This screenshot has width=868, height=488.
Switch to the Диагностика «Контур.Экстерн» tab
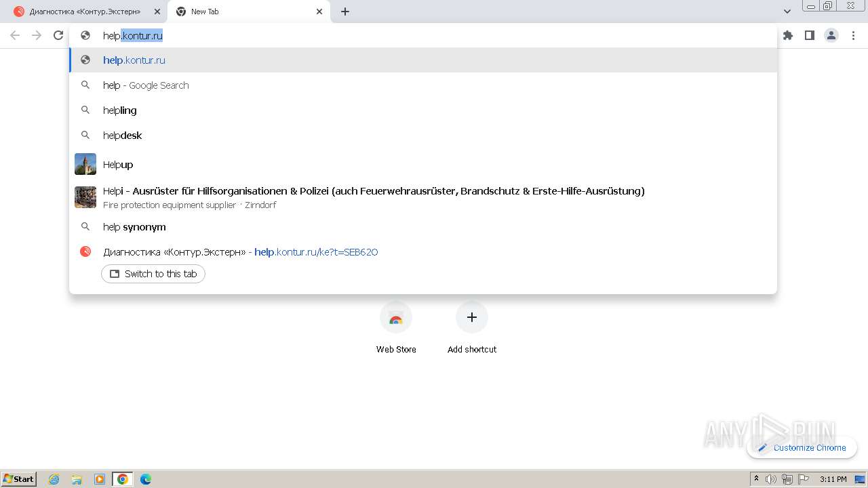pyautogui.click(x=87, y=12)
